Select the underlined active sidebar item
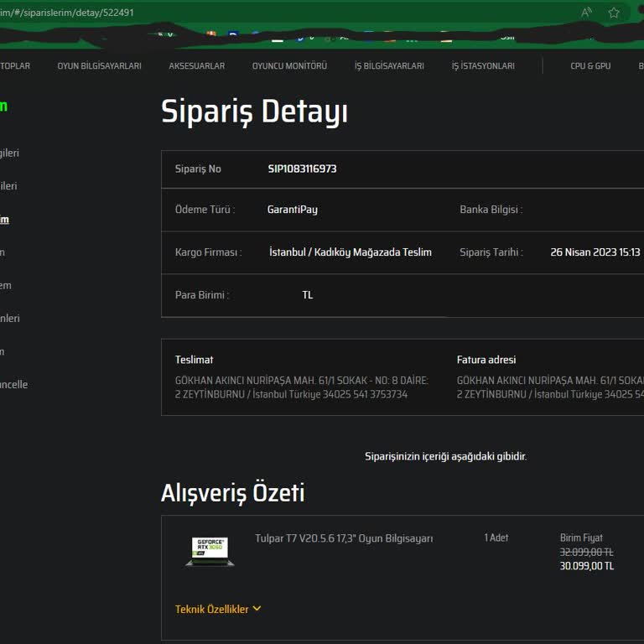 click(x=4, y=220)
